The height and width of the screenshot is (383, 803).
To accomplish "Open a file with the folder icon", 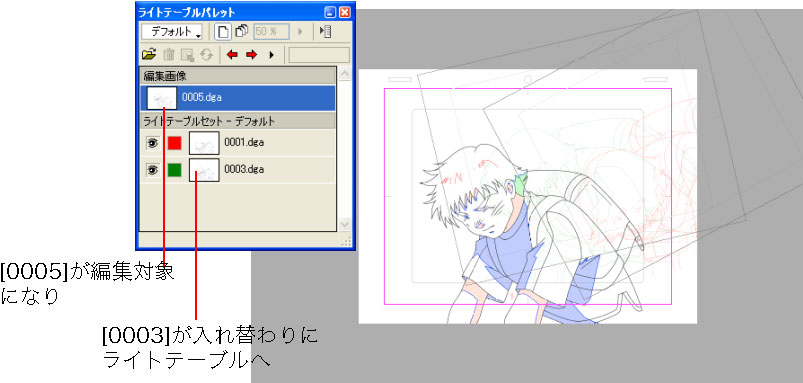I will tap(149, 55).
